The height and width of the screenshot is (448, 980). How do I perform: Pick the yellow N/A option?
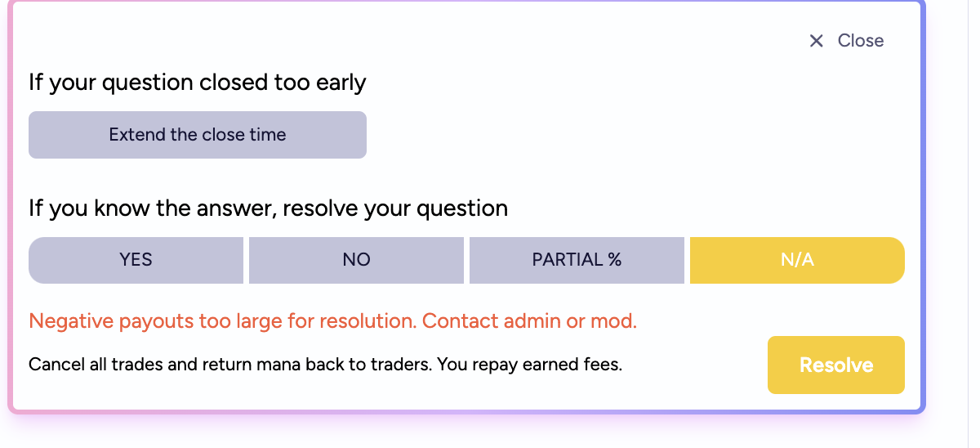click(x=797, y=260)
